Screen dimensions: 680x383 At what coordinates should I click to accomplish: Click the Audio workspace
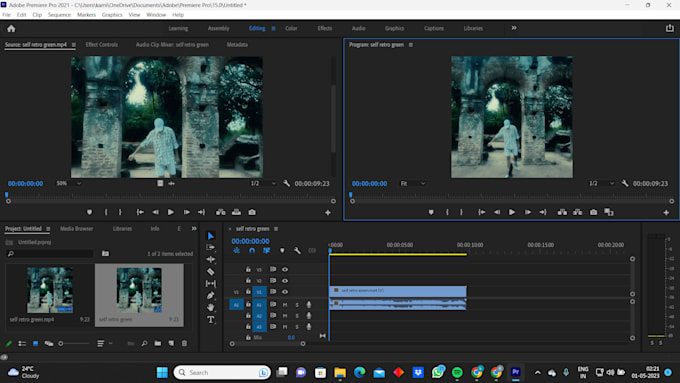tap(358, 28)
